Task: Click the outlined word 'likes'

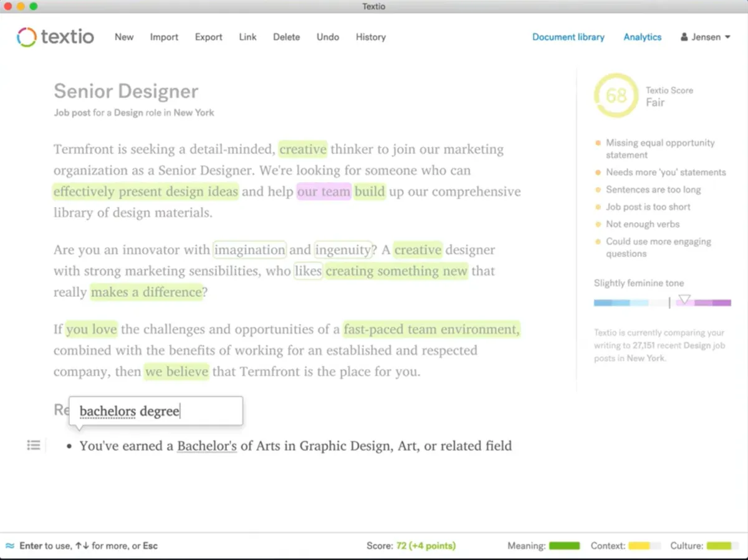Action: point(308,271)
